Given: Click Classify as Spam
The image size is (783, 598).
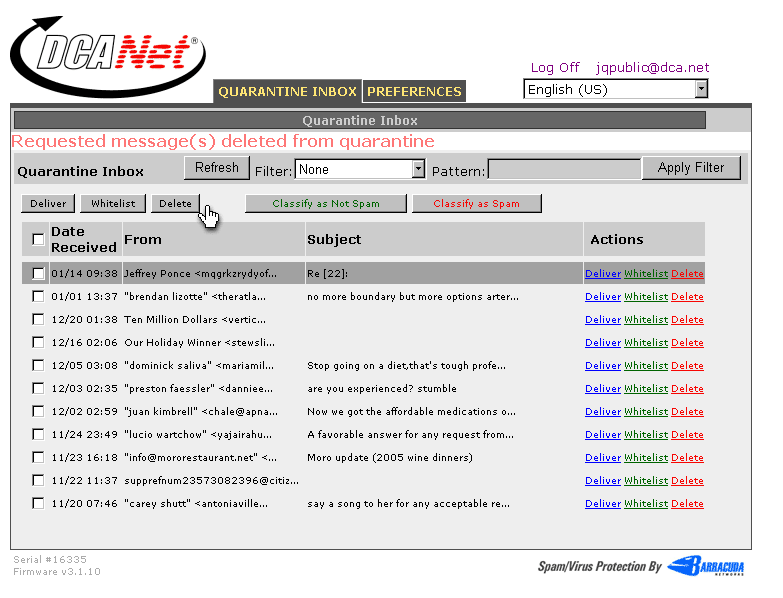Looking at the screenshot, I should (477, 203).
